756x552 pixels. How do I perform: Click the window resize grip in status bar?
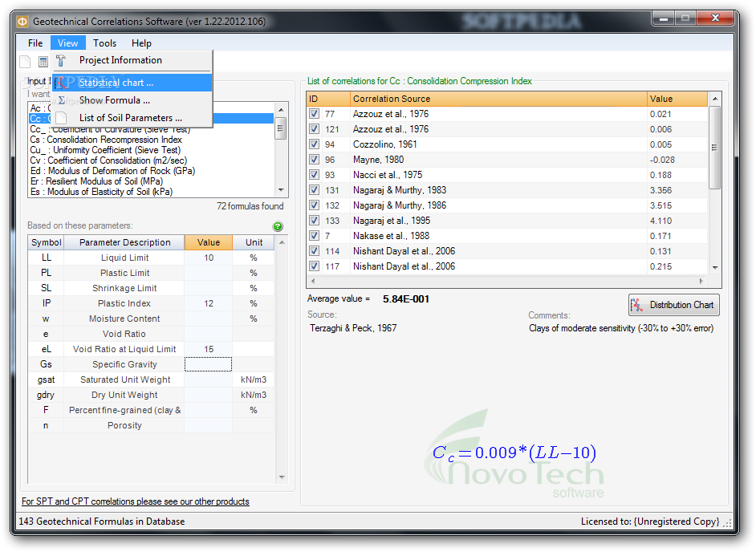coord(728,523)
